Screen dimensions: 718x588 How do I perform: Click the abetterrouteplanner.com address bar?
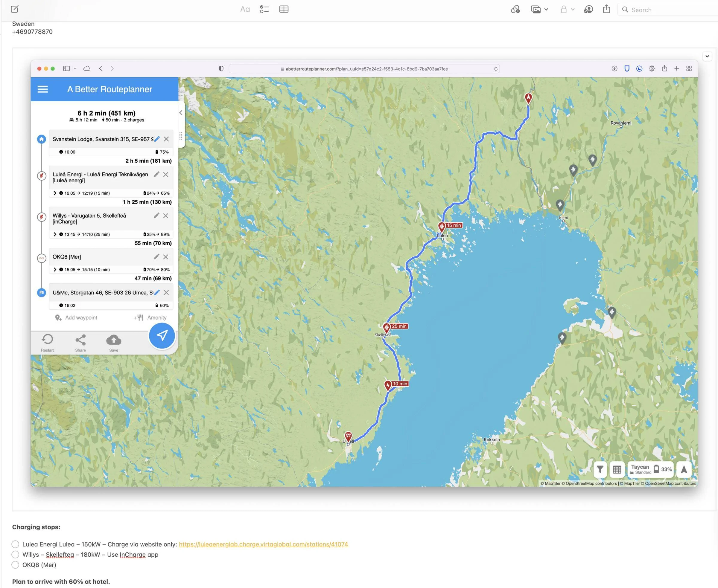coord(364,69)
